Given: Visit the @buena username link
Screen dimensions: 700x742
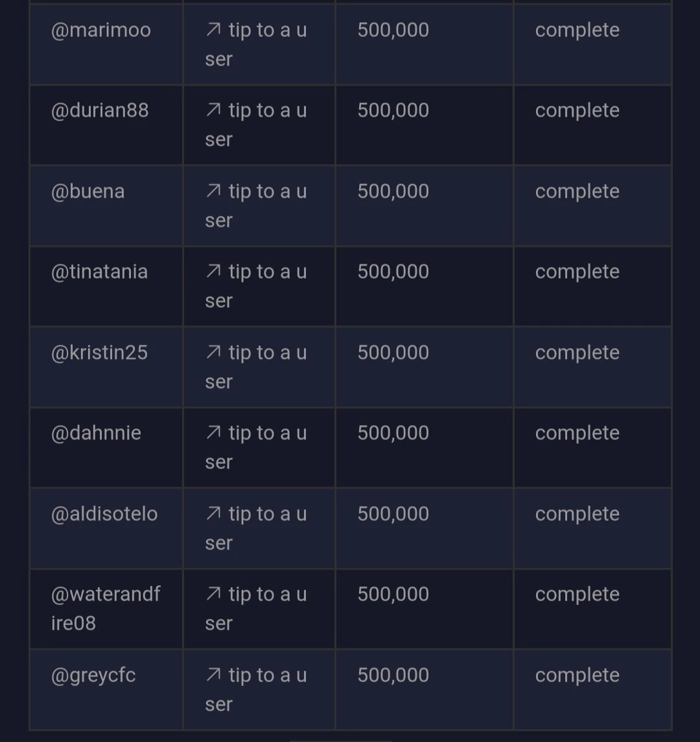Looking at the screenshot, I should tap(87, 191).
